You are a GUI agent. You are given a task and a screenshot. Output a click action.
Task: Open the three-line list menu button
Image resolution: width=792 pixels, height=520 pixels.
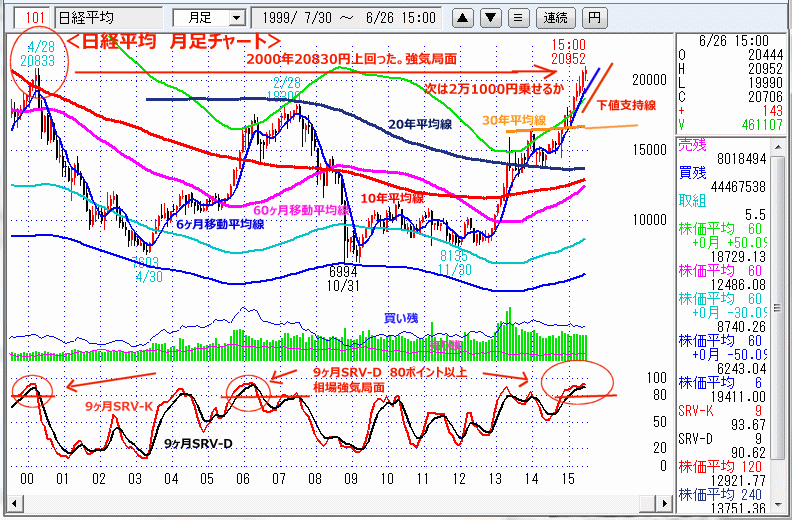(516, 17)
